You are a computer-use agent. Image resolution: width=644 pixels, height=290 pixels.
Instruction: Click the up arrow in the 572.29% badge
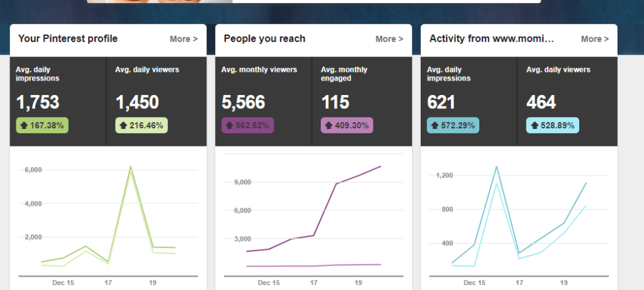point(435,125)
